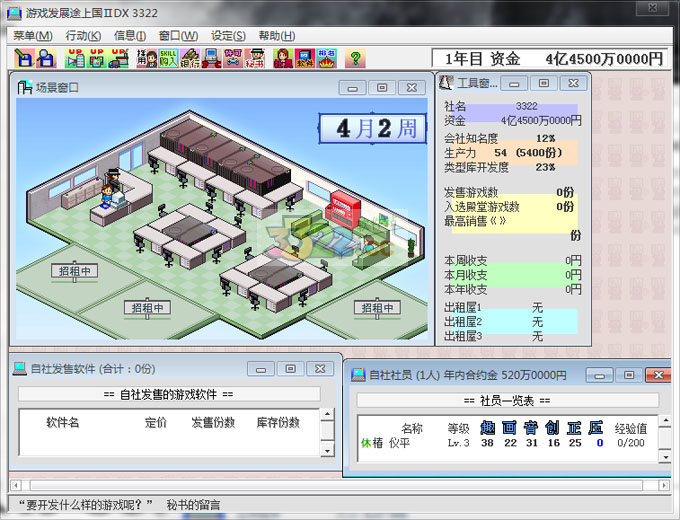
Task: Click the 发售份数 column header
Action: [x=213, y=422]
